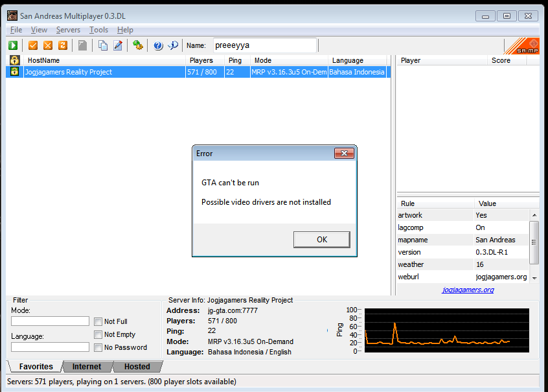This screenshot has height=392, width=548.
Task: Click the 571 / 800 players cell
Action: (205, 72)
